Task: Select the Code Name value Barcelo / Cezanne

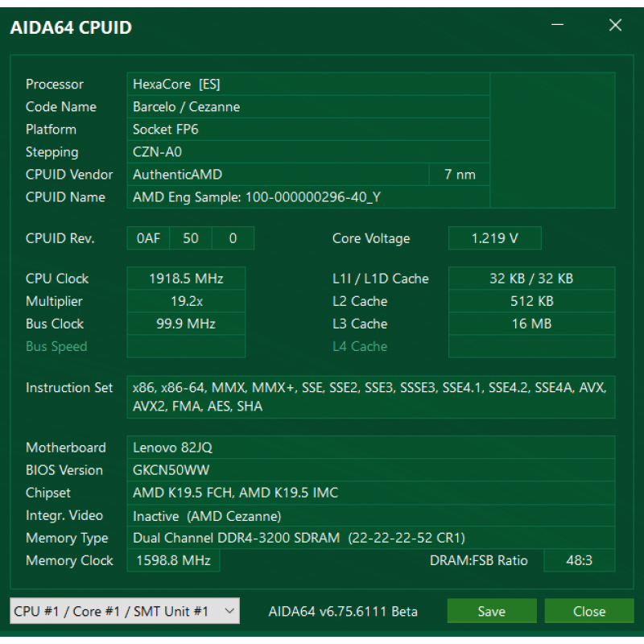Action: [308, 107]
